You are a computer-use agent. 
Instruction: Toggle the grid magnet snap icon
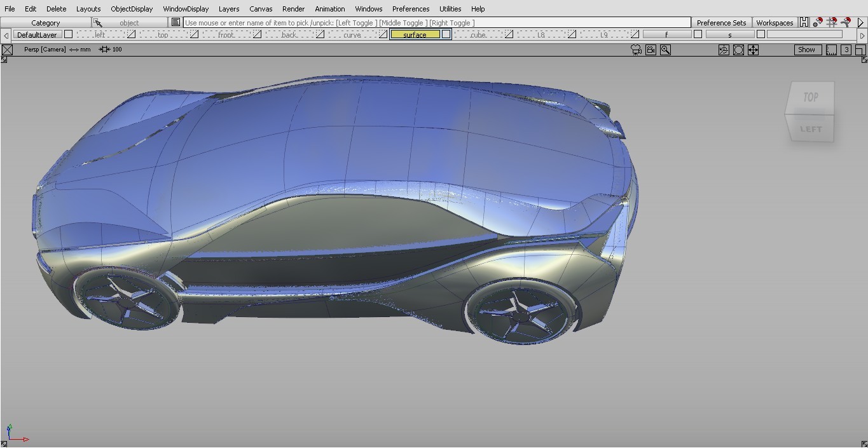coord(832,22)
